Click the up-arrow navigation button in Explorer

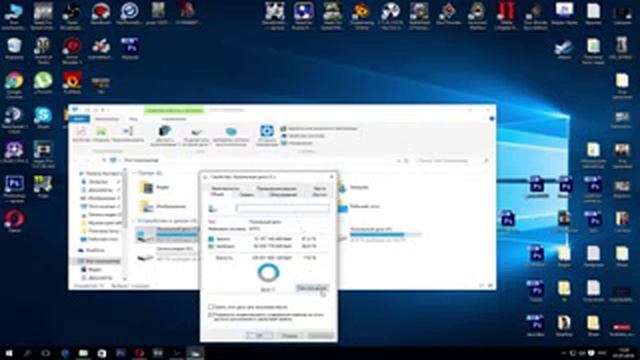pos(104,160)
